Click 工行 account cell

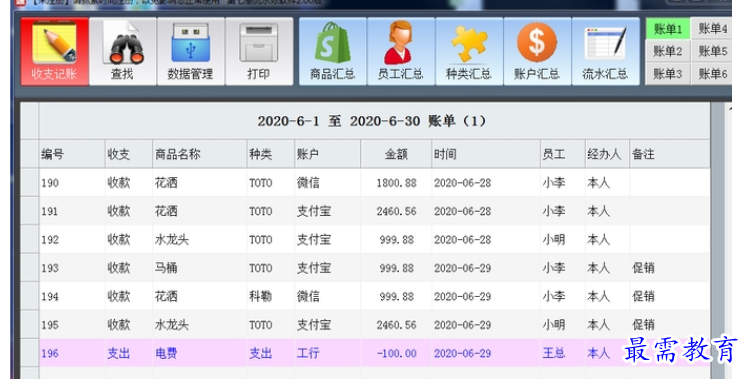(x=308, y=353)
